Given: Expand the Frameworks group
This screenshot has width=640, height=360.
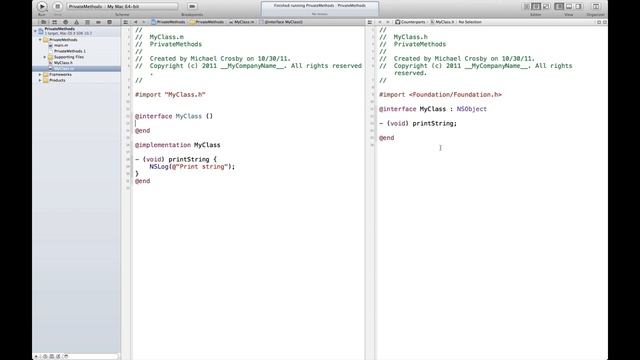Looking at the screenshot, I should coord(40,75).
